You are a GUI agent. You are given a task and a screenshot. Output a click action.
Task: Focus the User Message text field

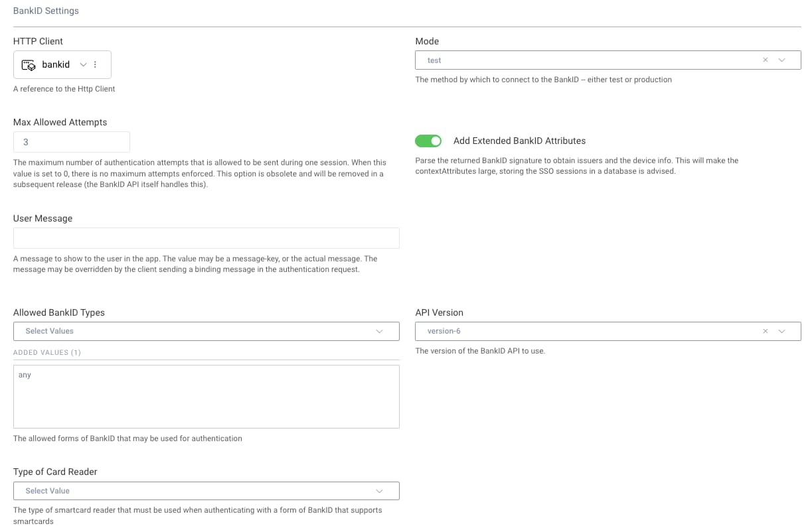coord(206,238)
